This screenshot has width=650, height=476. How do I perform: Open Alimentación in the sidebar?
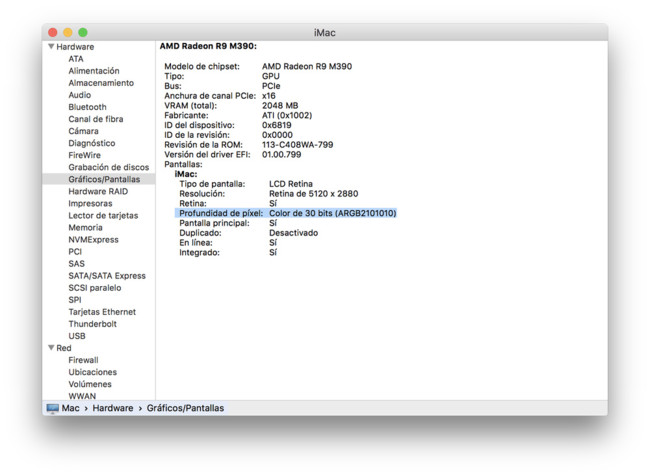click(94, 71)
